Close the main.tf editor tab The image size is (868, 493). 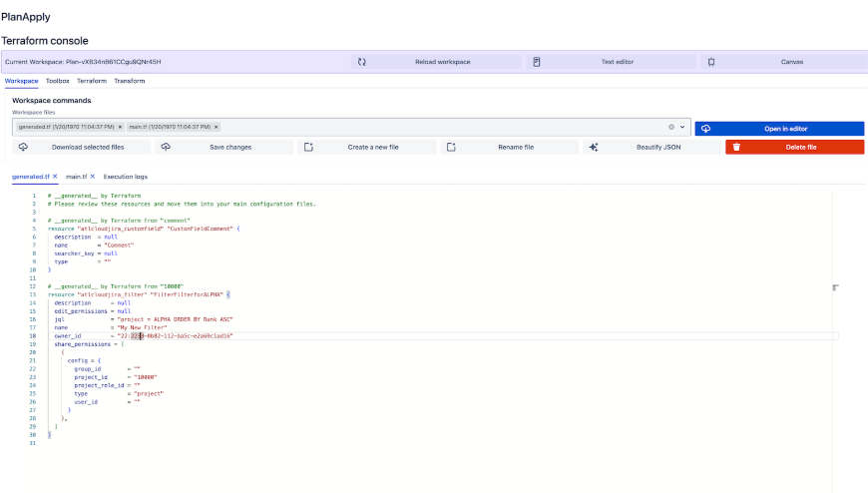tap(93, 176)
